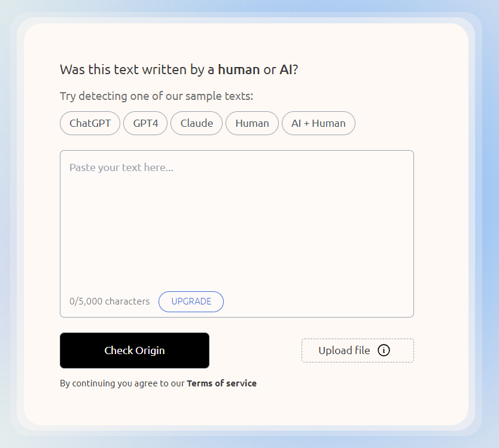Screen dimensions: 499x448
Task: Try the AI + Human sample
Action: tap(318, 123)
